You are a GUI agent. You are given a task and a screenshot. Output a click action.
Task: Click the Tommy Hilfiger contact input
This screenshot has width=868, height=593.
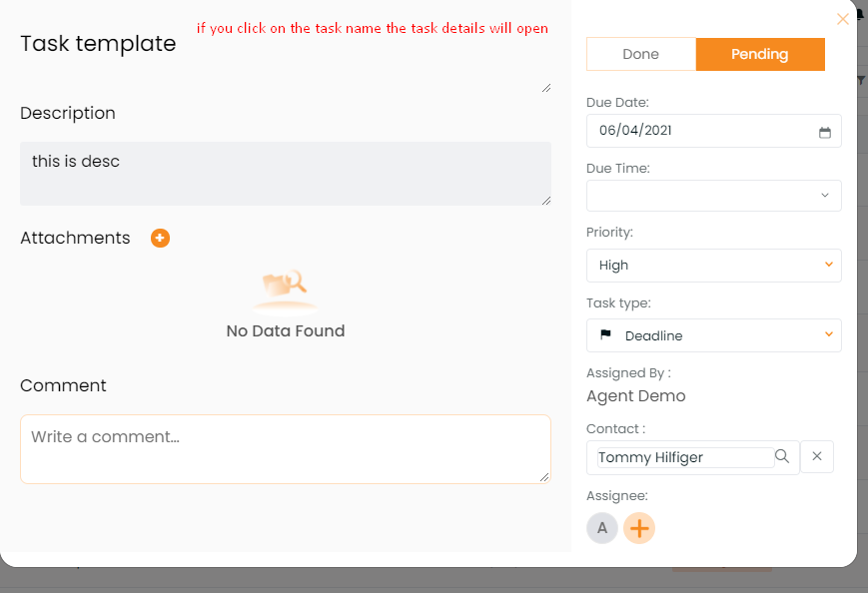coord(685,457)
